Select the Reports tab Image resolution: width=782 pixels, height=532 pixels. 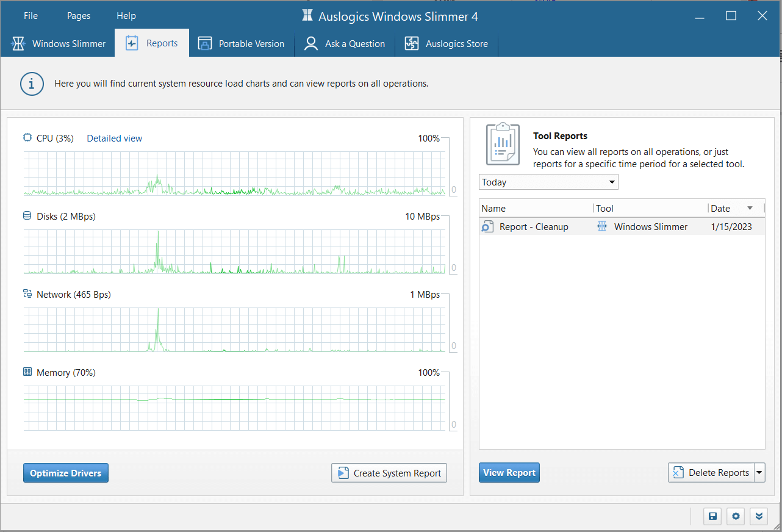coord(152,43)
